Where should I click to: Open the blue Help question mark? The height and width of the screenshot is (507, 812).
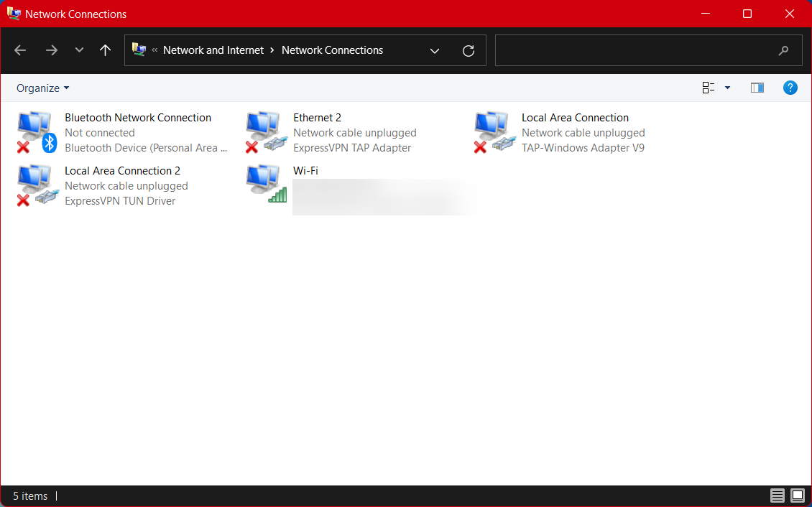(790, 88)
